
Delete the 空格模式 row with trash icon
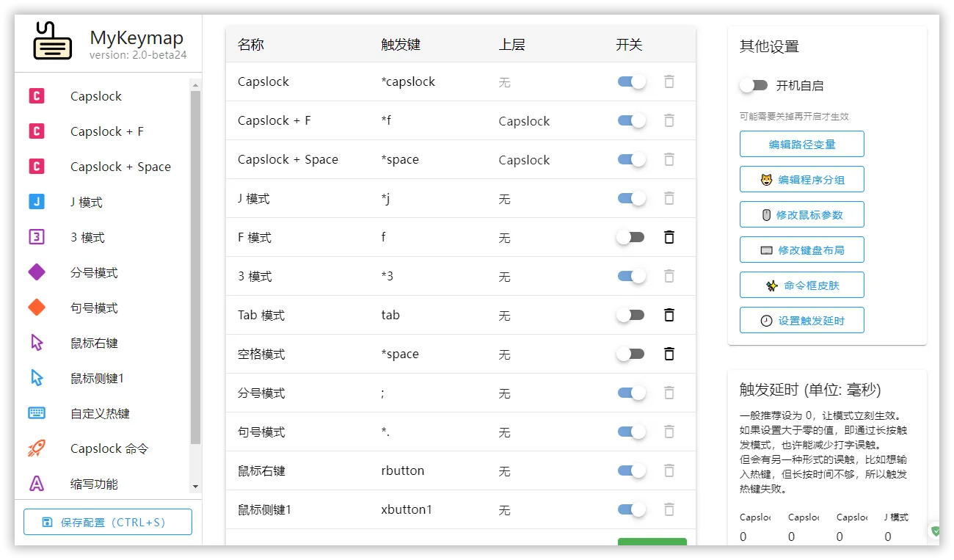669,354
